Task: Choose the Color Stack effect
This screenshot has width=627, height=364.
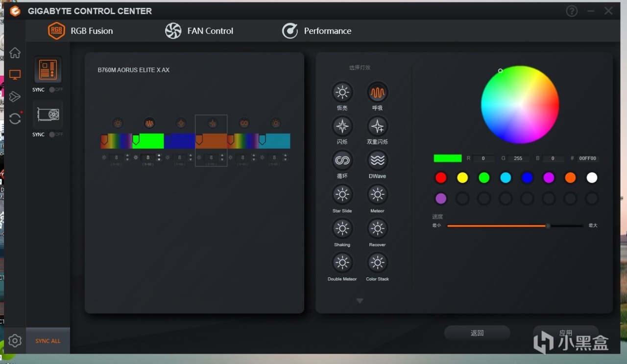Action: point(377,263)
